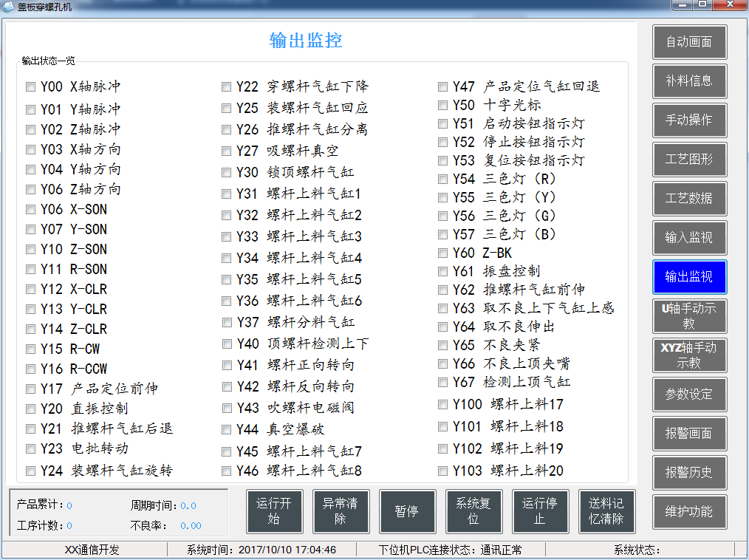
Task: Enable the Y27 吸螺杆真空 output
Action: pos(226,151)
